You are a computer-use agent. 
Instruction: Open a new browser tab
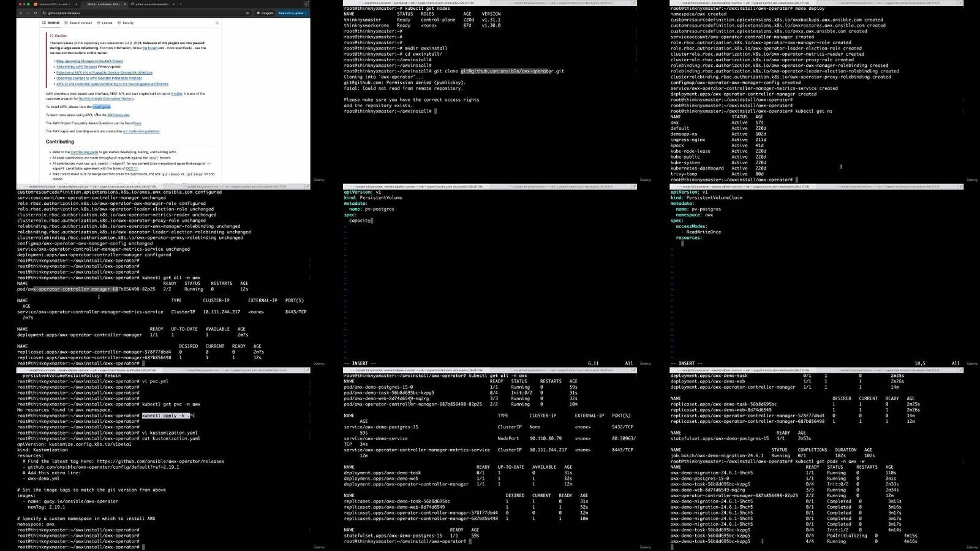[x=181, y=4]
